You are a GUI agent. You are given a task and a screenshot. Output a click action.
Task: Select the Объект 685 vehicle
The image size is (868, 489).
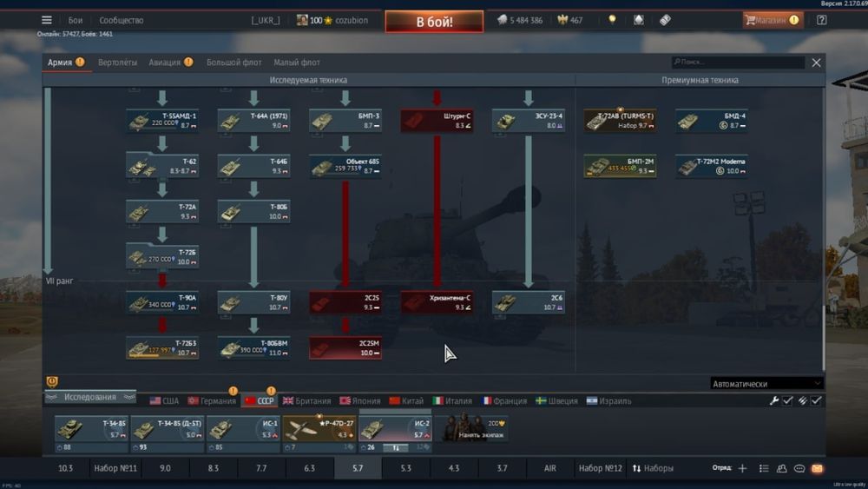pyautogui.click(x=345, y=166)
